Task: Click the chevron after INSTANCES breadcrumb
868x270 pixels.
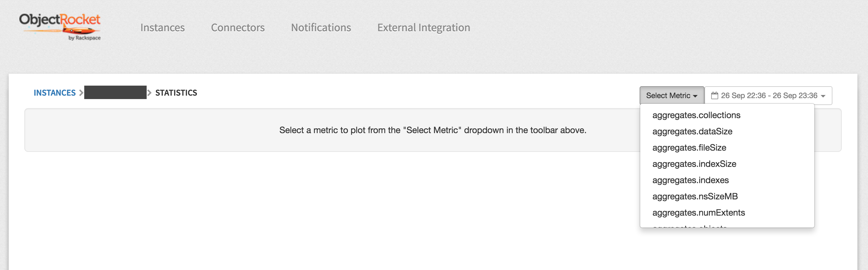Action: [x=81, y=93]
